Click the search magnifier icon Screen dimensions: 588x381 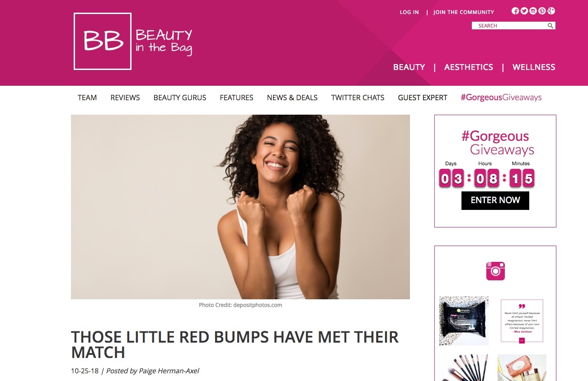pyautogui.click(x=550, y=26)
